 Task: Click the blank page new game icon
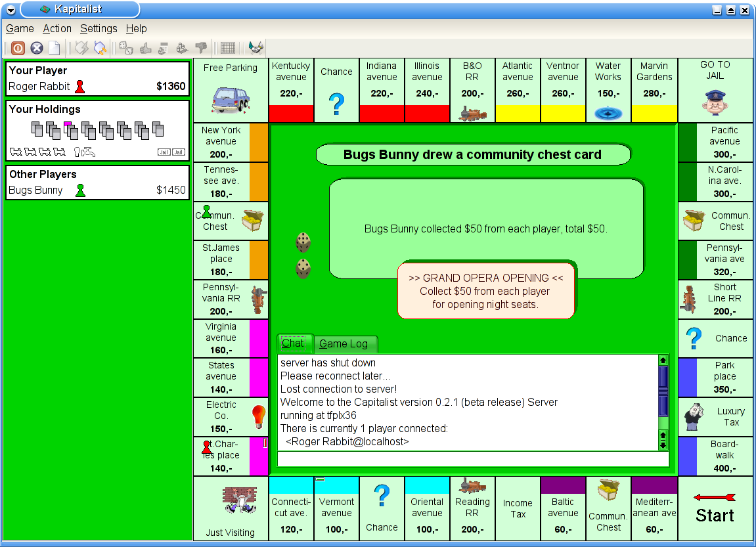(x=55, y=48)
